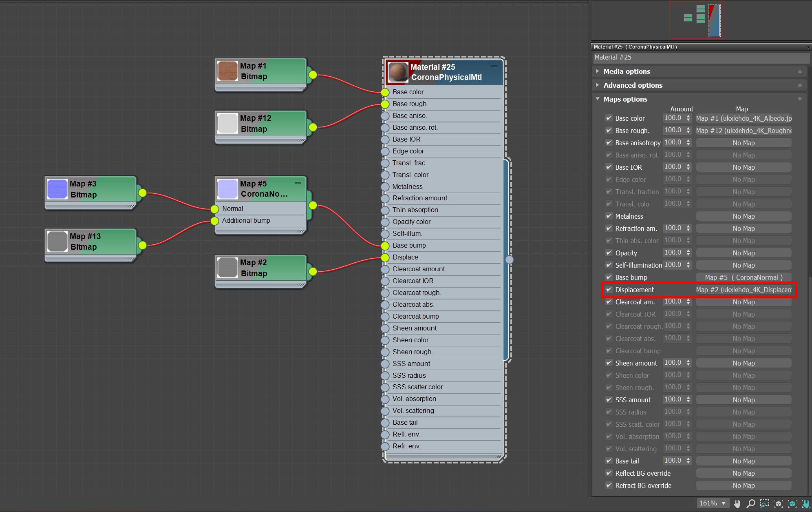
Task: Disable the Opacity map checkbox
Action: 609,253
